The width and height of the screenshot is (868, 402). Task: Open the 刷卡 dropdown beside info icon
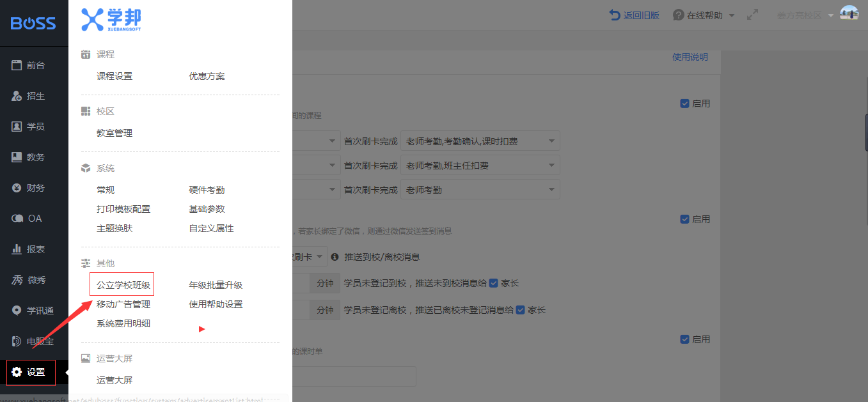310,256
